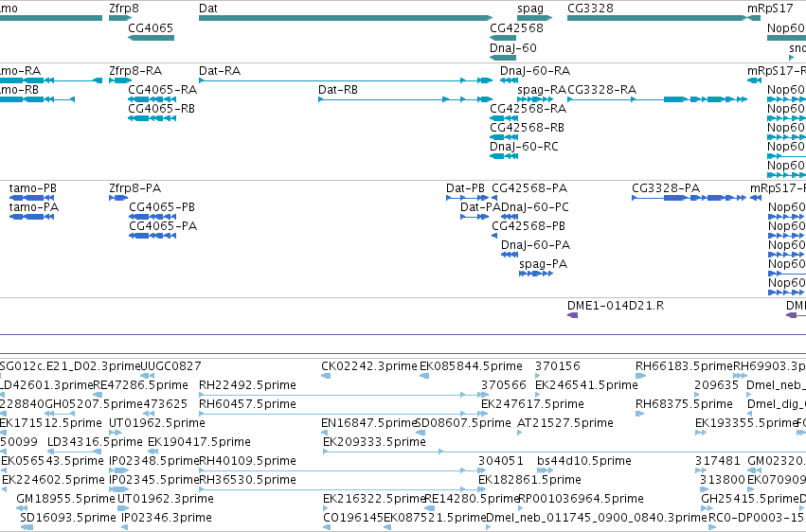The height and width of the screenshot is (532, 806).
Task: Click the mRpS17 gene label
Action: [770, 9]
